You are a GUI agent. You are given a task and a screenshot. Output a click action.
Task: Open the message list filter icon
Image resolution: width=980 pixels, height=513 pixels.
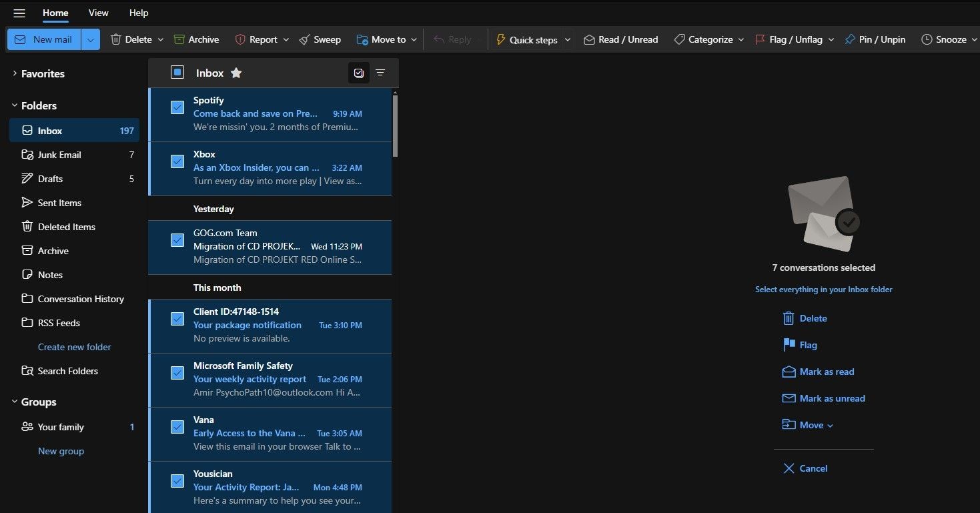click(x=380, y=73)
